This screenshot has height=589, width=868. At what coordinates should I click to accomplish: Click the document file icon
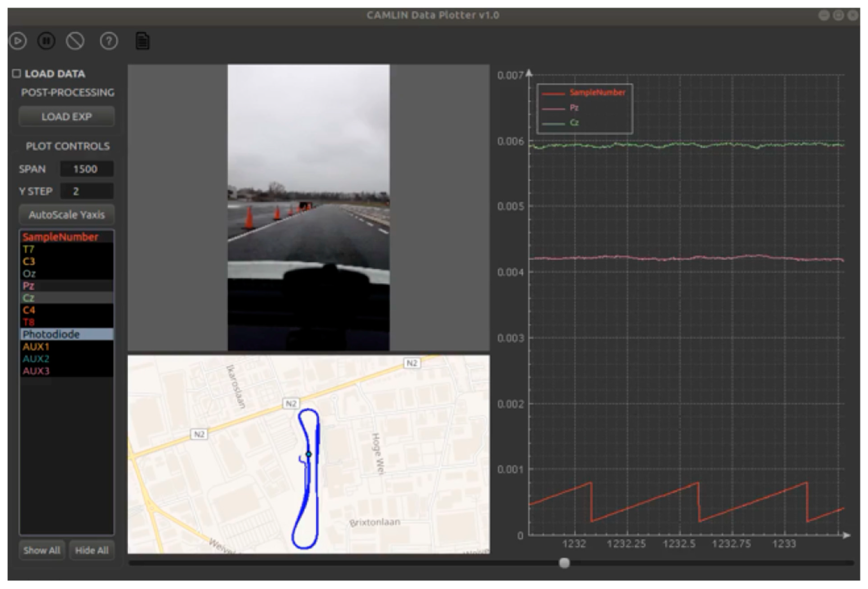(142, 41)
